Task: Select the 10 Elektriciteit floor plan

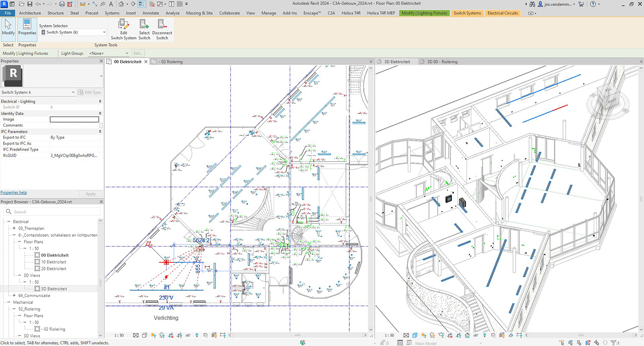Action: click(53, 262)
